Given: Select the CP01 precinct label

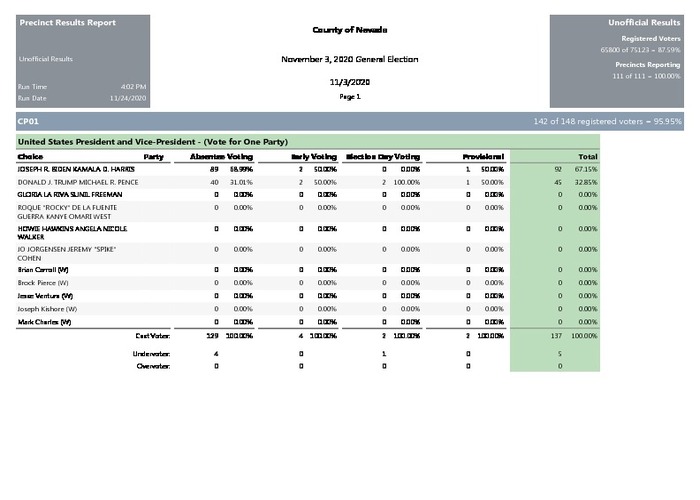Looking at the screenshot, I should (28, 121).
